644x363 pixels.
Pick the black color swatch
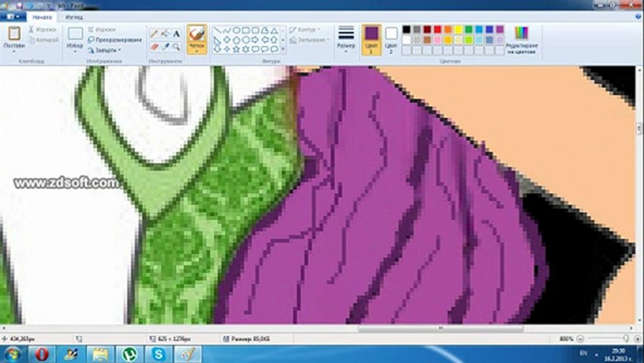pos(406,29)
